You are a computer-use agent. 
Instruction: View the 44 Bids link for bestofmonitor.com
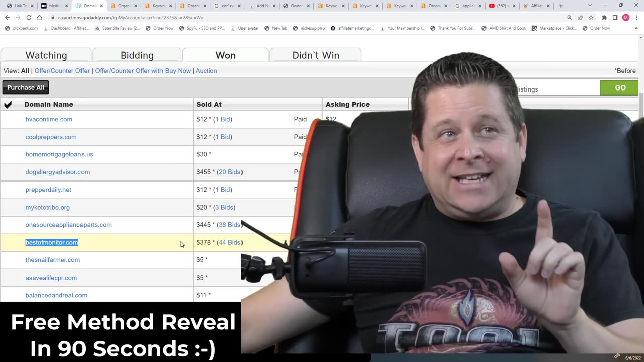point(229,242)
